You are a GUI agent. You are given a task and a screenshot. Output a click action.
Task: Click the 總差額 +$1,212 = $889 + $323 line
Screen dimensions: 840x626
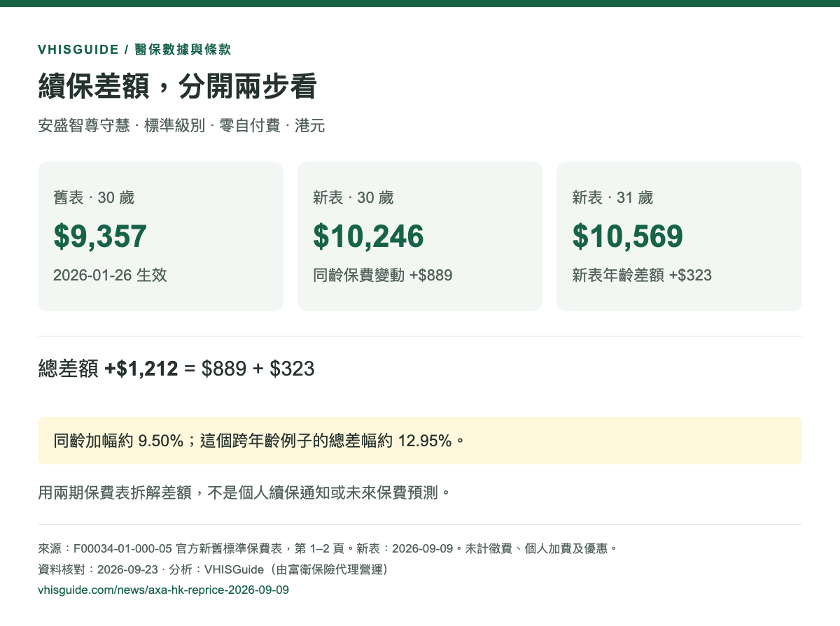coord(176,369)
